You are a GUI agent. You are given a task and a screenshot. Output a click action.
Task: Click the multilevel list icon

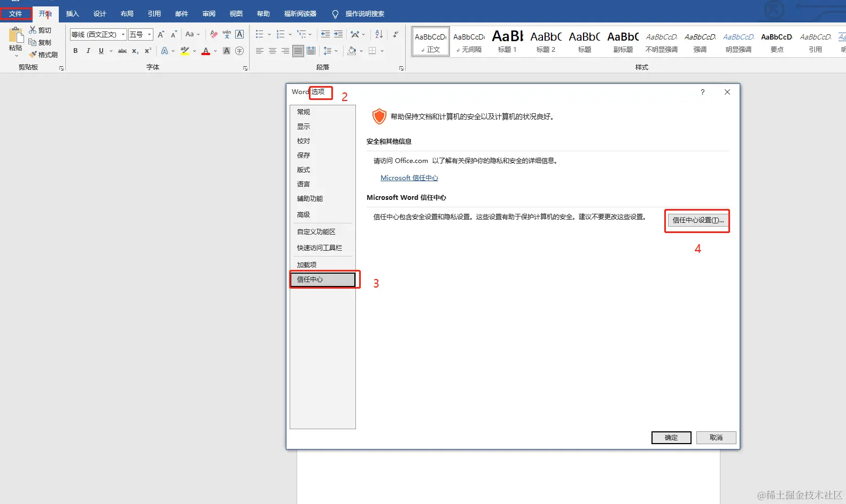(x=301, y=34)
